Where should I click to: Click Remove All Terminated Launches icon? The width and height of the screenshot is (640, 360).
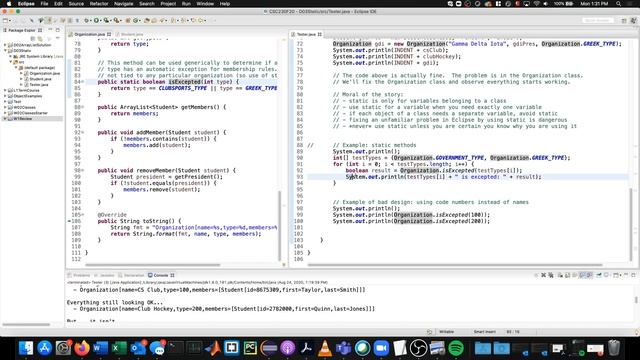pyautogui.click(x=551, y=275)
